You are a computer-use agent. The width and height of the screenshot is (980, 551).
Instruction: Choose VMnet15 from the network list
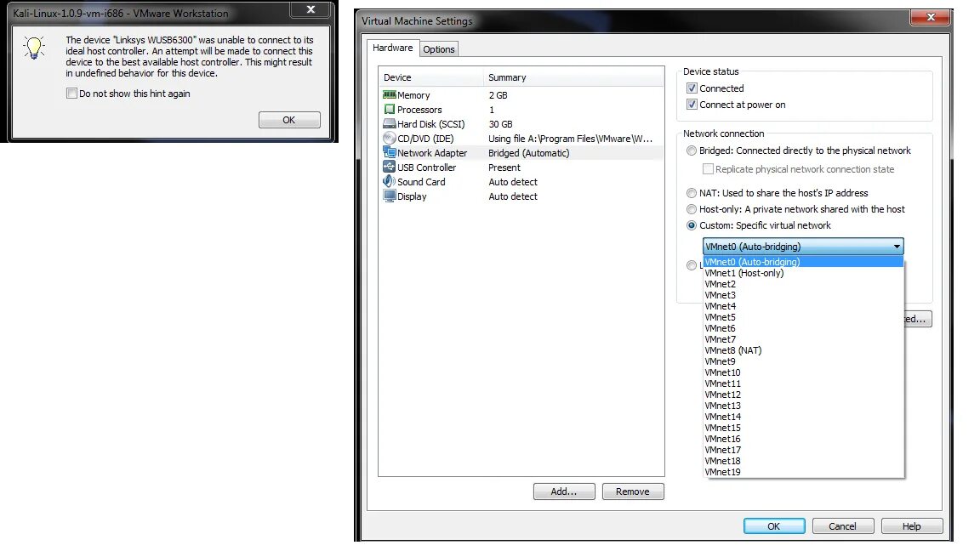click(x=803, y=428)
